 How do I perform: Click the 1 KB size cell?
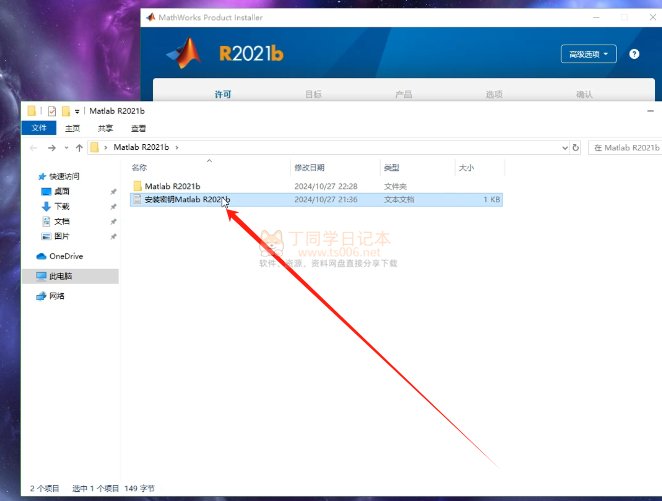[492, 199]
